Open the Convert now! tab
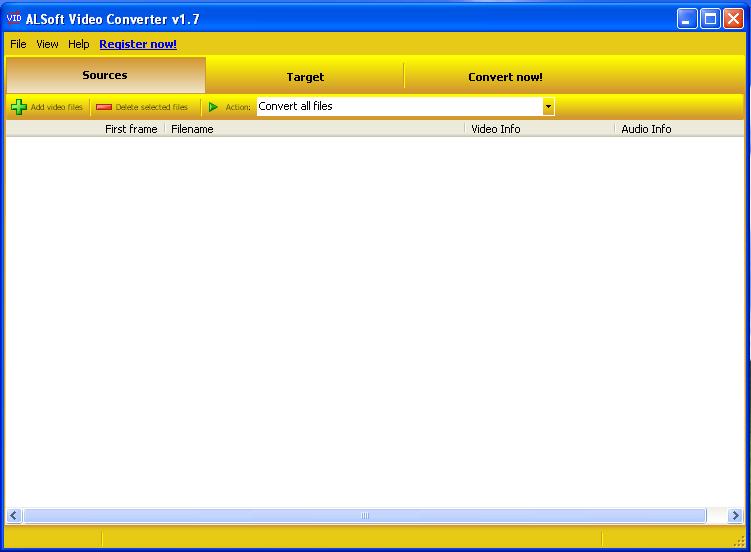Image resolution: width=751 pixels, height=552 pixels. point(505,77)
